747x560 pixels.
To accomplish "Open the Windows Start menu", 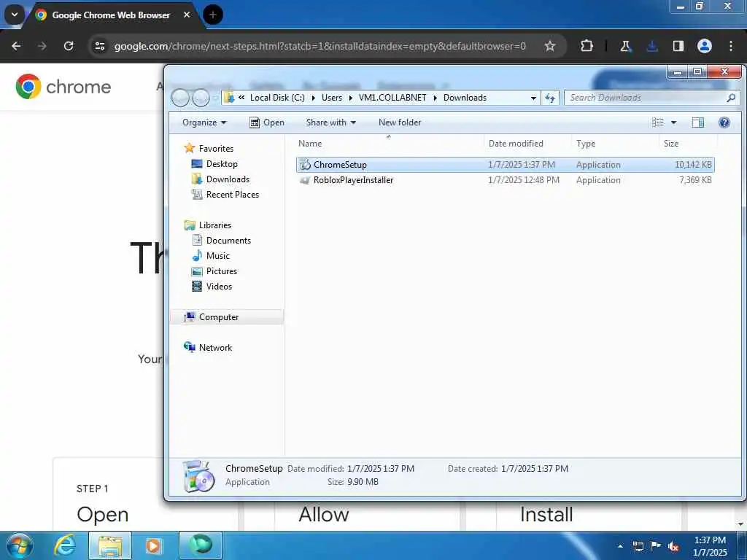I will coord(19,545).
